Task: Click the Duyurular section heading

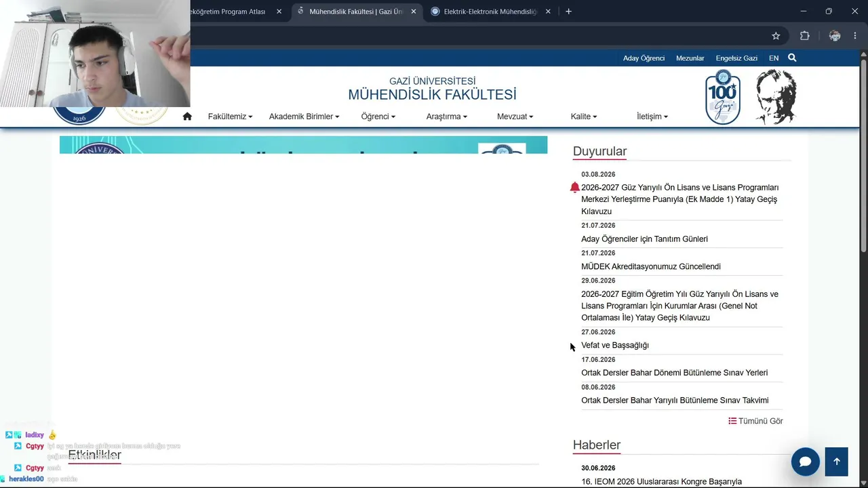Action: [x=599, y=151]
